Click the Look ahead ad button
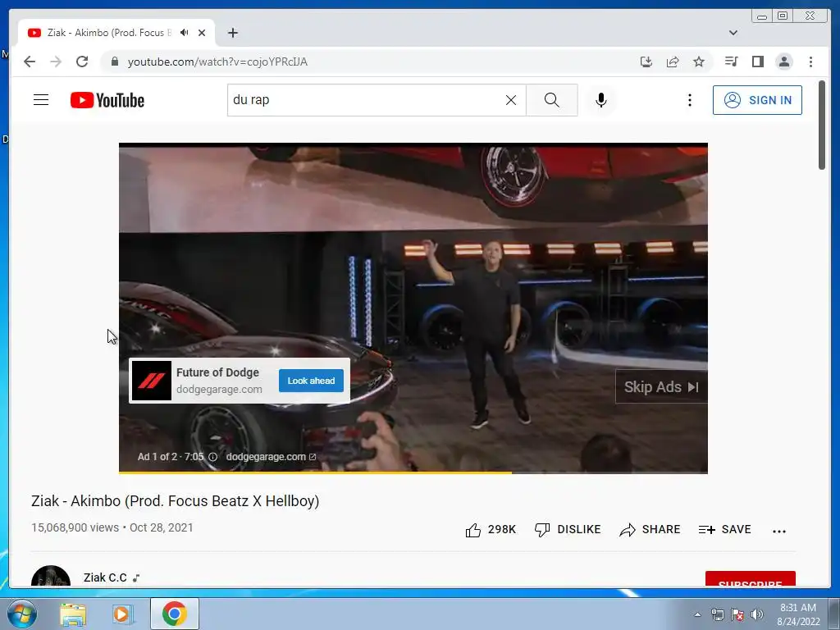Image resolution: width=840 pixels, height=630 pixels. point(311,381)
